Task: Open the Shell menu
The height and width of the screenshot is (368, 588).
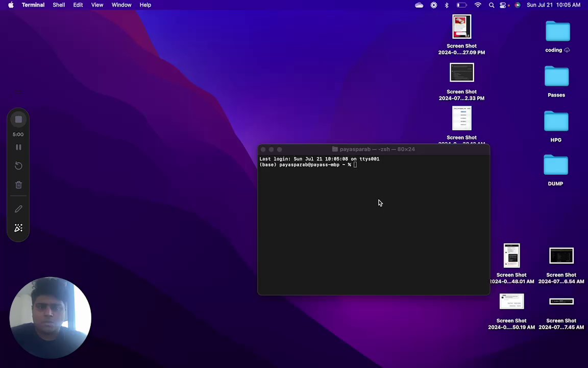Action: [59, 5]
